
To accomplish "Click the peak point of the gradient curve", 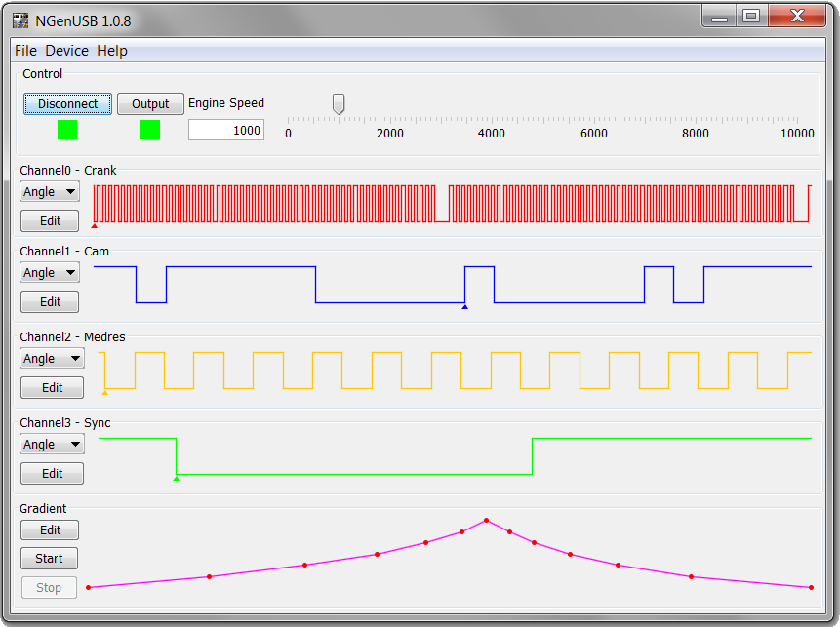I will click(x=487, y=520).
